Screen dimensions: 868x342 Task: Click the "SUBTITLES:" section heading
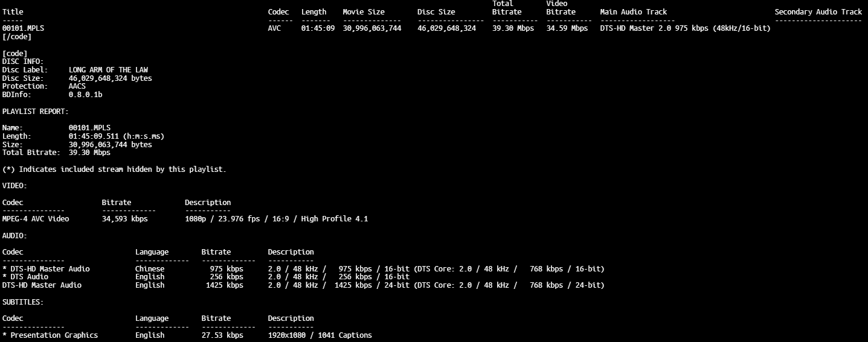tap(23, 302)
